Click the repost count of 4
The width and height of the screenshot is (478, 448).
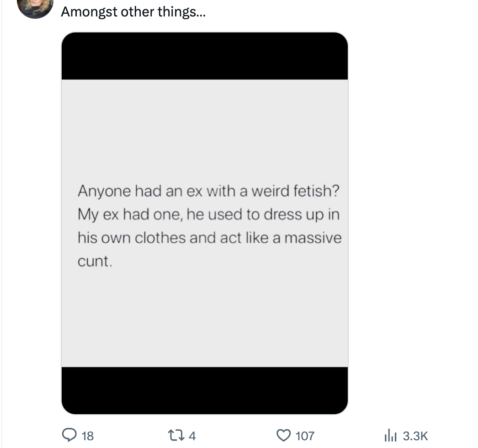click(192, 436)
